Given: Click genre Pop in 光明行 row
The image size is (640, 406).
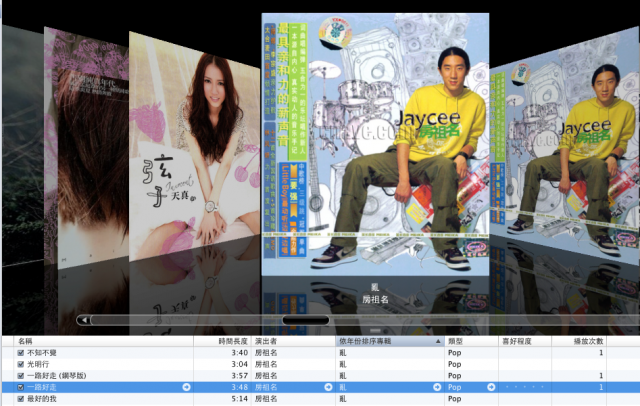Looking at the screenshot, I should coord(455,364).
